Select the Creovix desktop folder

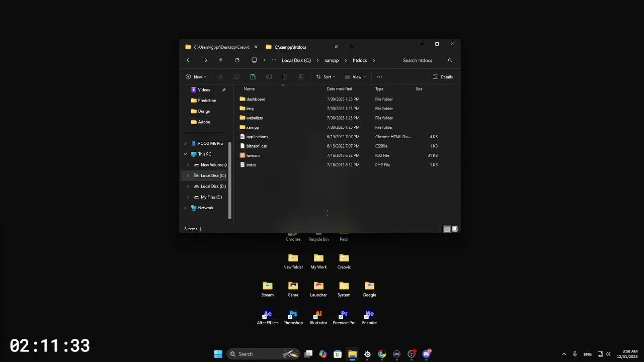344,262
